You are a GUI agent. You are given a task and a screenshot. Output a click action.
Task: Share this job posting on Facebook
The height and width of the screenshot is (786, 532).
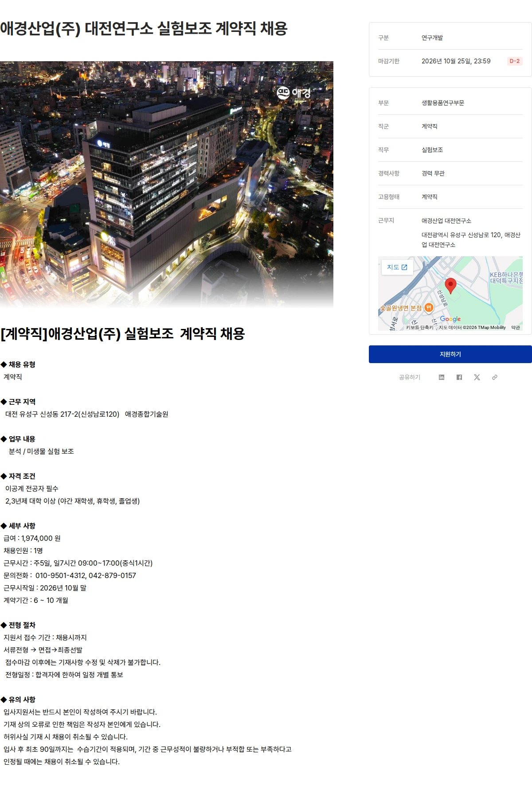coord(459,377)
